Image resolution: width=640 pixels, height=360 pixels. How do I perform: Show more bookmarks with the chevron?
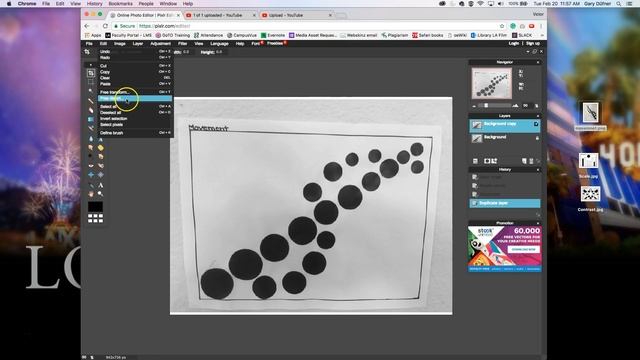tap(542, 36)
